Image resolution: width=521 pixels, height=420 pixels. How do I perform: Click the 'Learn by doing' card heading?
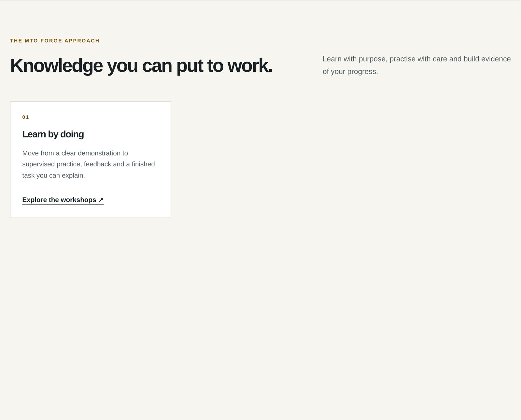click(53, 134)
